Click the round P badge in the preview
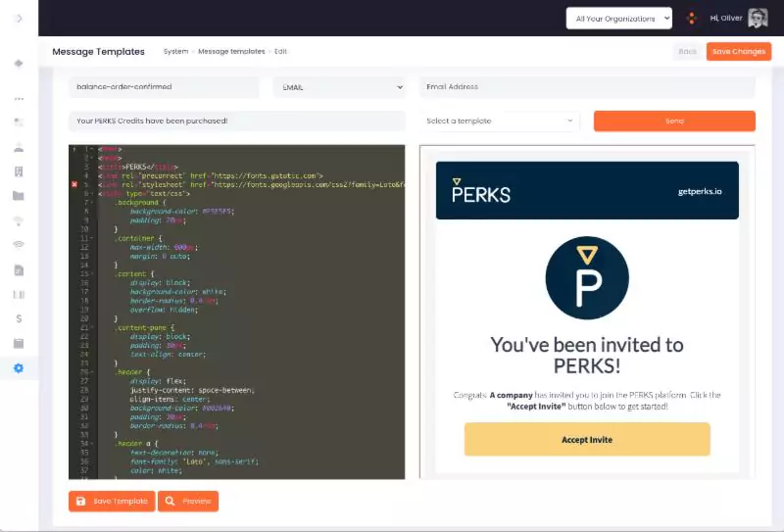Viewport: 784px width, 532px height. coord(587,278)
